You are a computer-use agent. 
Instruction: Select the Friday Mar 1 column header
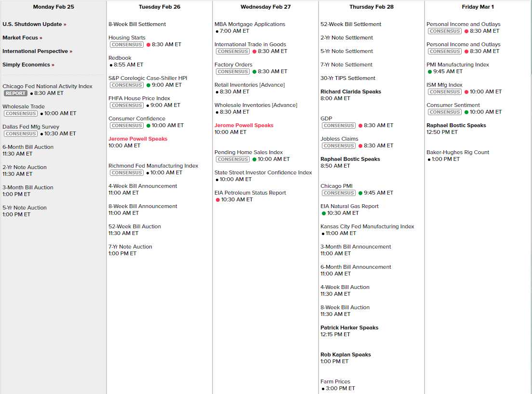click(478, 7)
